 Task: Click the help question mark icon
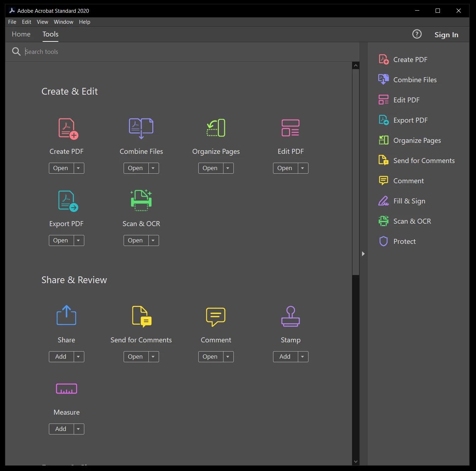[x=417, y=34]
